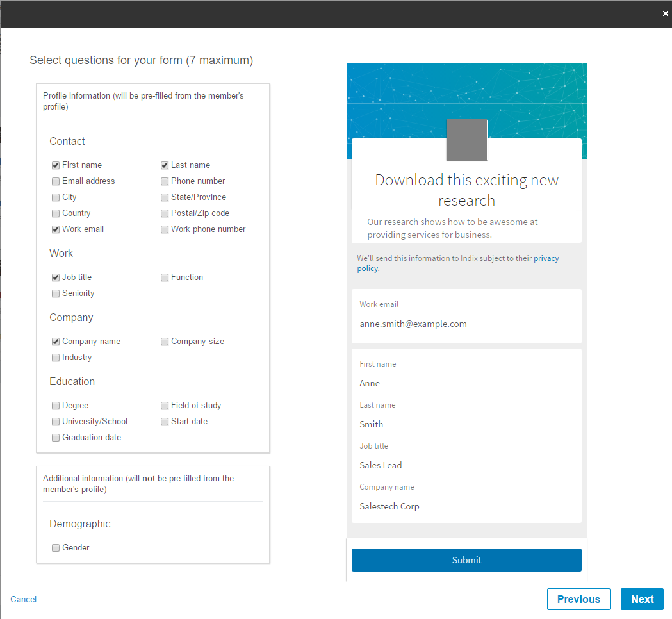This screenshot has height=619, width=672.
Task: Click the Work email input field
Action: pos(466,324)
